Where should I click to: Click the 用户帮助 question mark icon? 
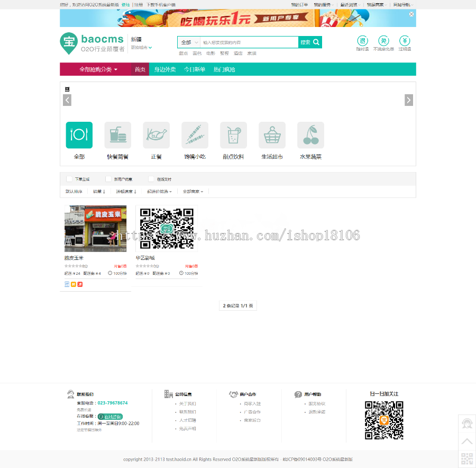coord(298,394)
